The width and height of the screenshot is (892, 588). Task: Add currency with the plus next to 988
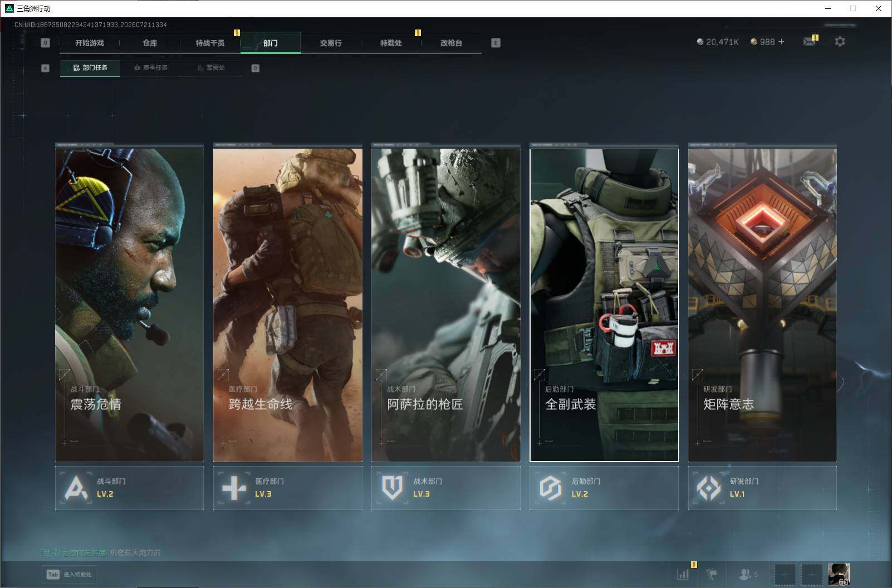pyautogui.click(x=781, y=42)
